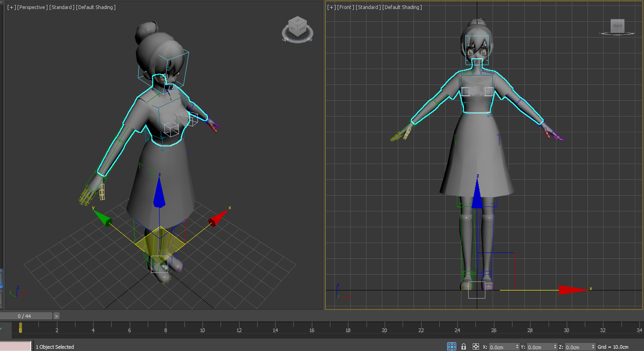Screen dimensions: 644x351
Task: Click the yellow frame 0 marker on timeline
Action: [x=20, y=328]
